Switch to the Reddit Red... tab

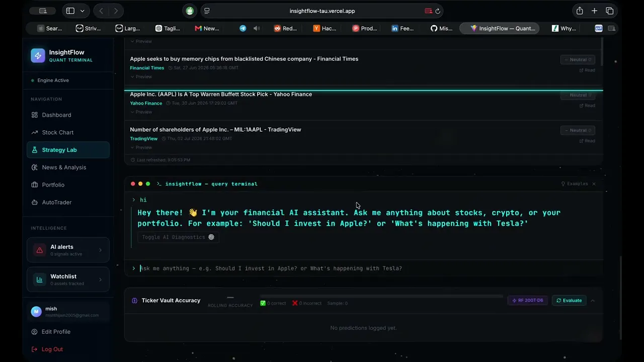click(285, 29)
